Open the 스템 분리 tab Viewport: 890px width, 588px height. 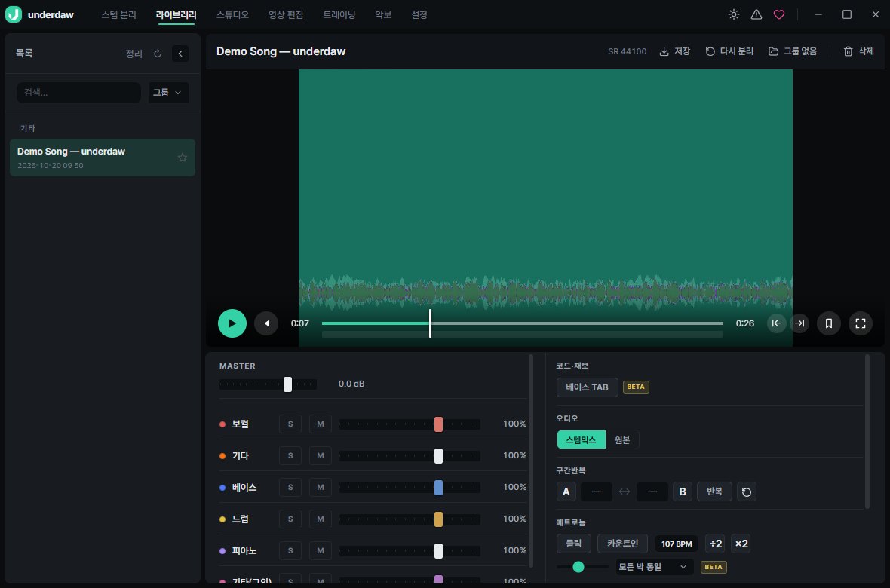(118, 15)
